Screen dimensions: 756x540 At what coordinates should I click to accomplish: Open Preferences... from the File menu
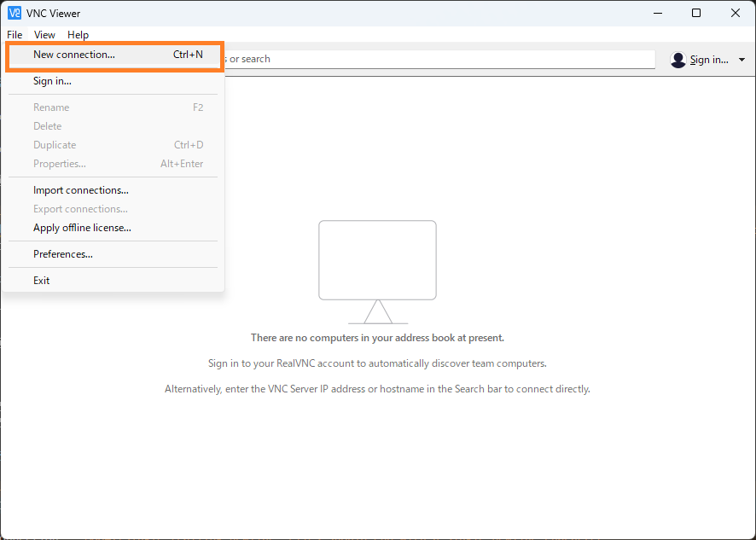(x=113, y=254)
